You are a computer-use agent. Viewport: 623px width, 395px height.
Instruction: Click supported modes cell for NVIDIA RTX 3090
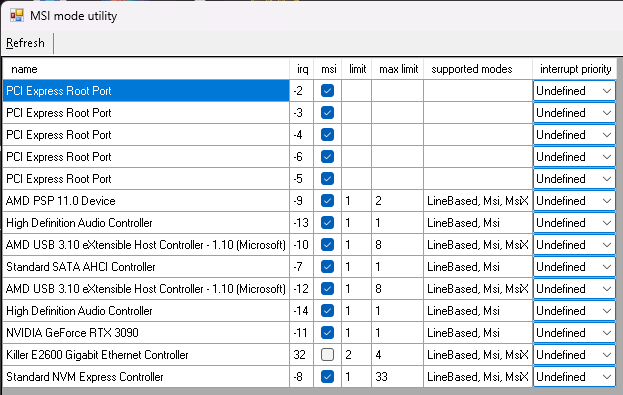478,333
